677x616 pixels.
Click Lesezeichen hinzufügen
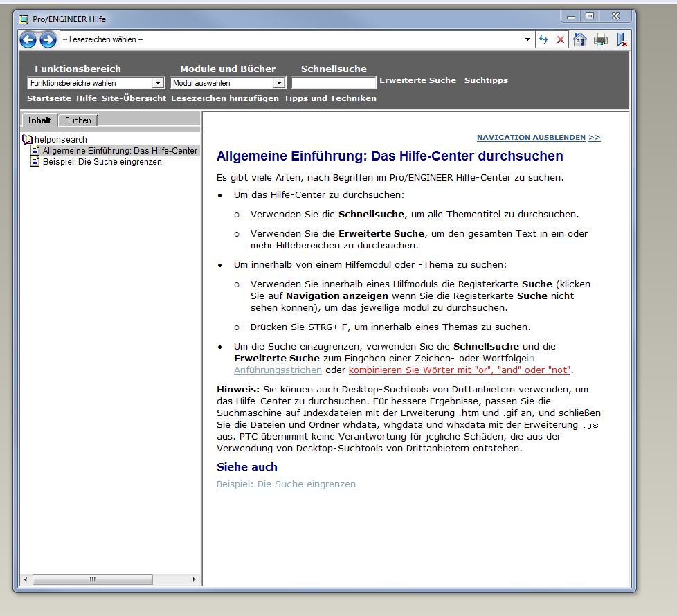pos(225,98)
